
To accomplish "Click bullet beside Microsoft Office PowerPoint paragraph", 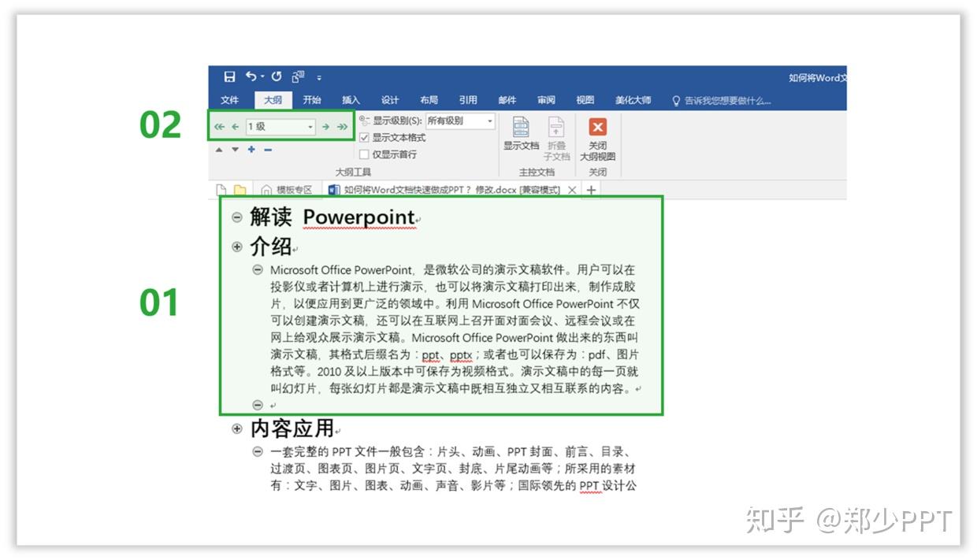I will point(258,269).
